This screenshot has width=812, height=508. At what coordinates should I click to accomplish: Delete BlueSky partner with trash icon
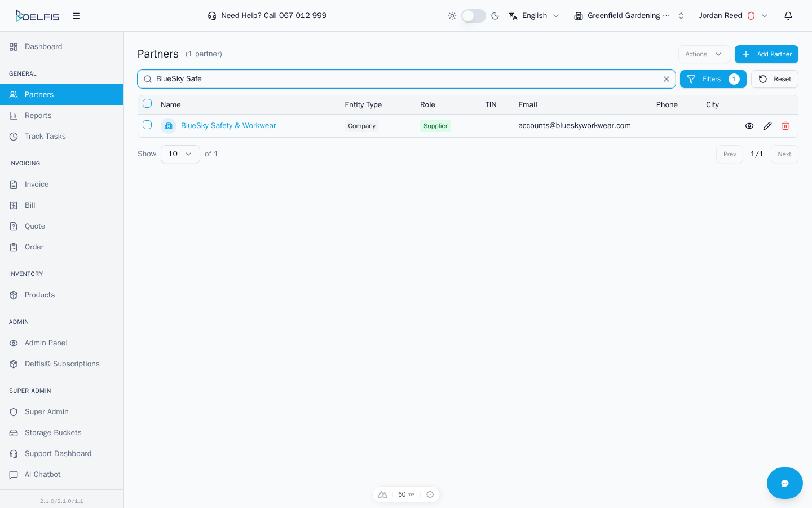pos(785,126)
